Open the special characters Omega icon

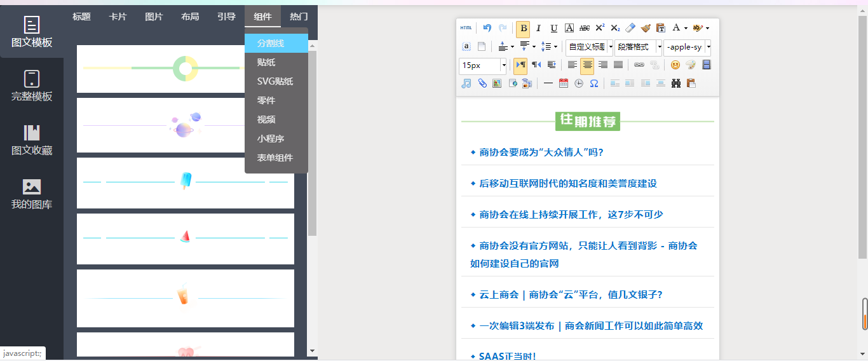coord(594,83)
